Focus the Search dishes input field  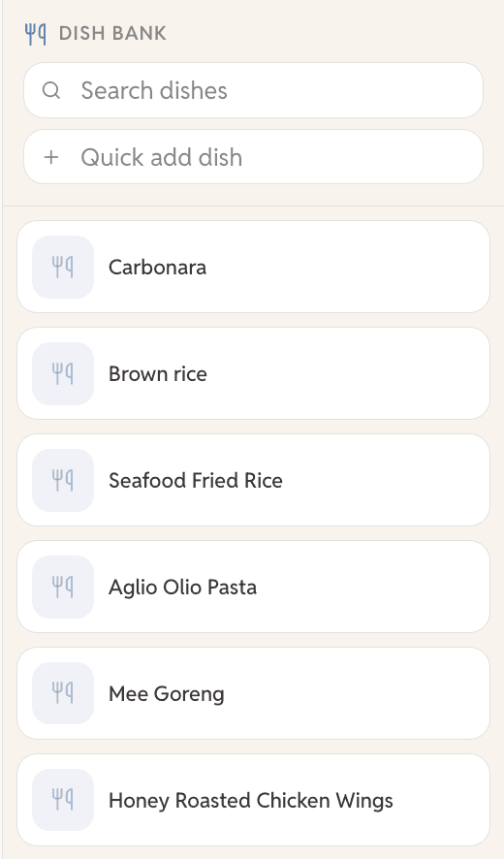(254, 90)
